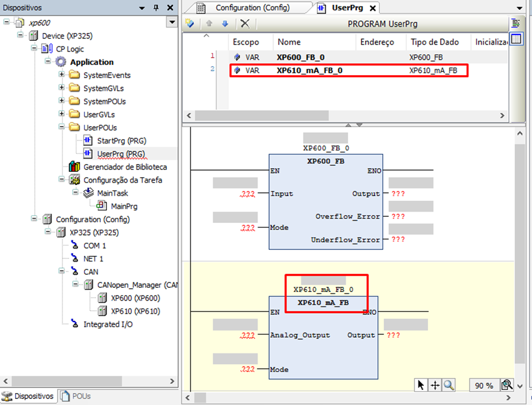Activate the magnifier zoom tool
This screenshot has width=532, height=405.
(x=448, y=385)
